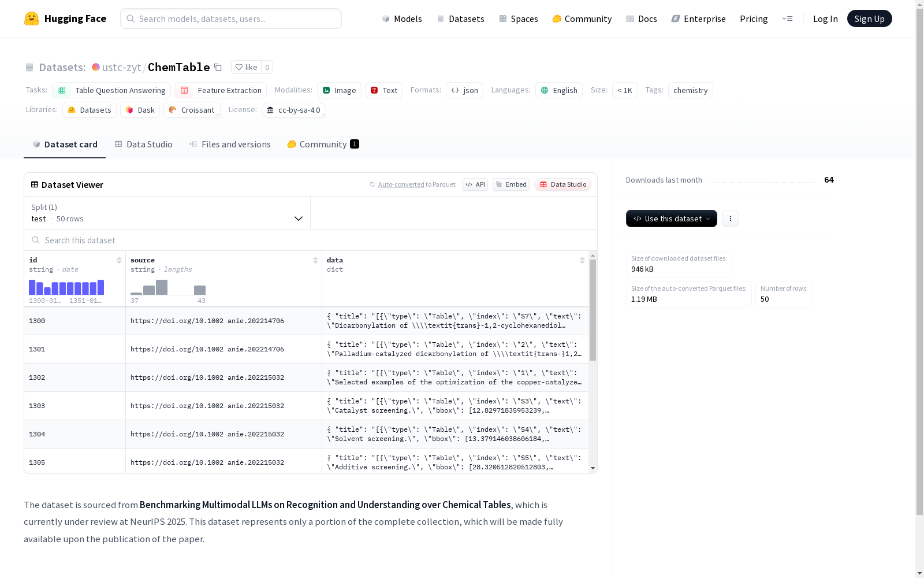Sort the id column
The height and width of the screenshot is (578, 924).
119,260
